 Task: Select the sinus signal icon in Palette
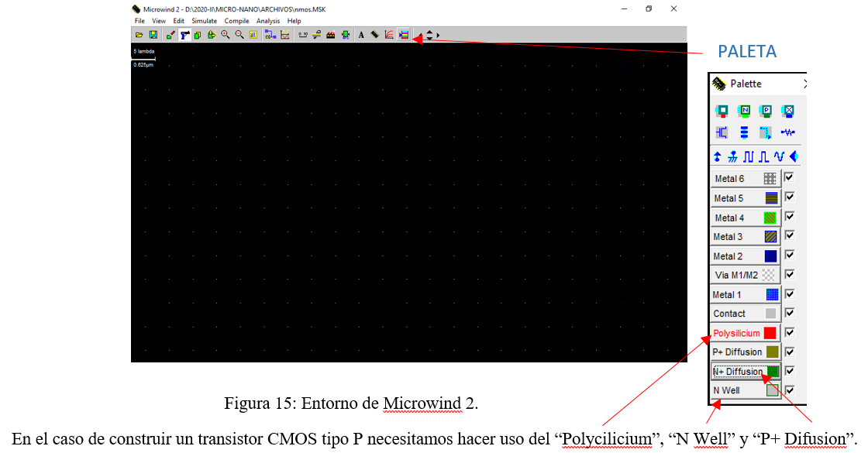point(780,157)
